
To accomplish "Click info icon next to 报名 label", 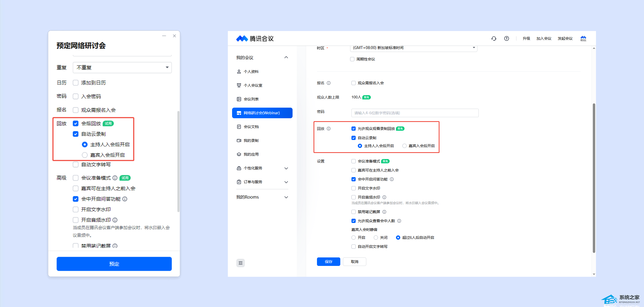I will coord(329,83).
